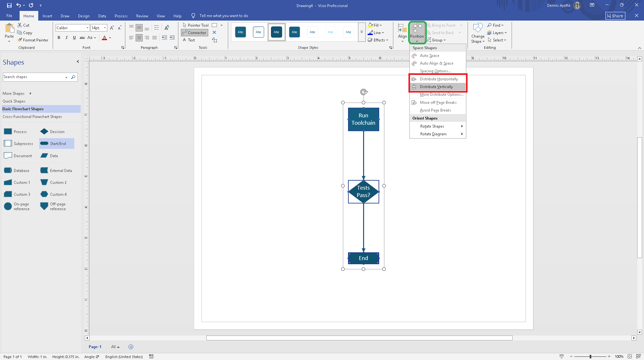Toggle Justify paragraph alignment
Viewport: 644px width, 360px height.
point(155,38)
